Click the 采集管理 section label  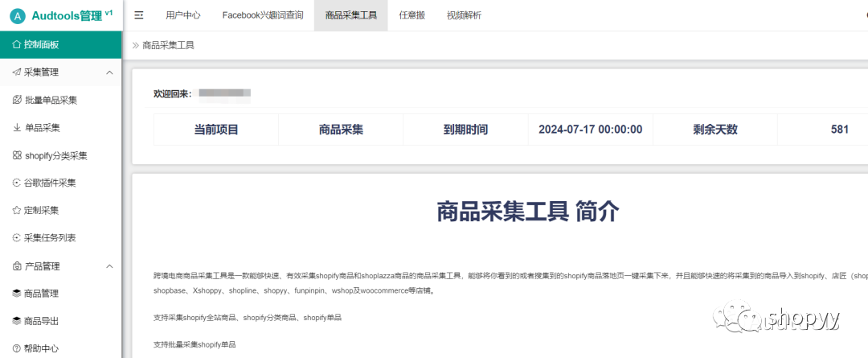42,72
